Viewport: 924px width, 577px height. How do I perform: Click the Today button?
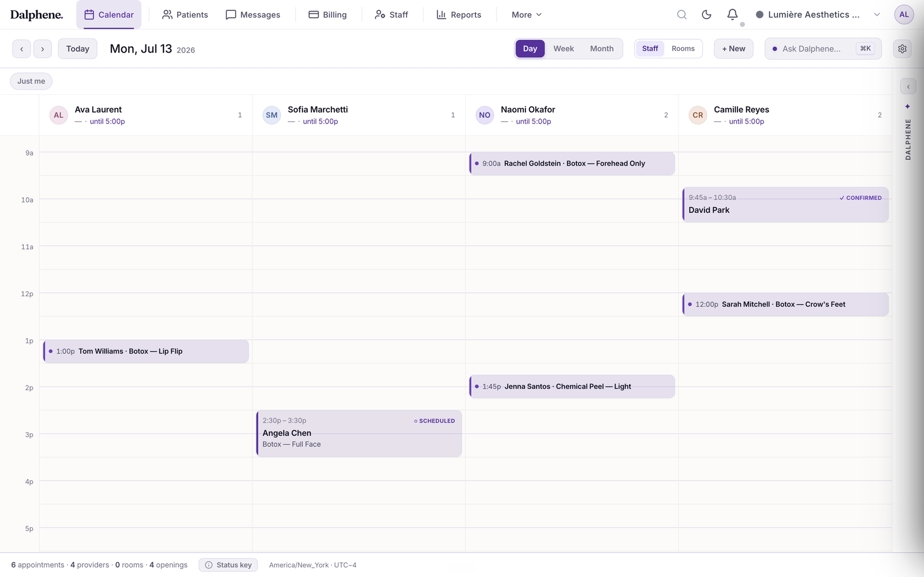click(x=77, y=49)
